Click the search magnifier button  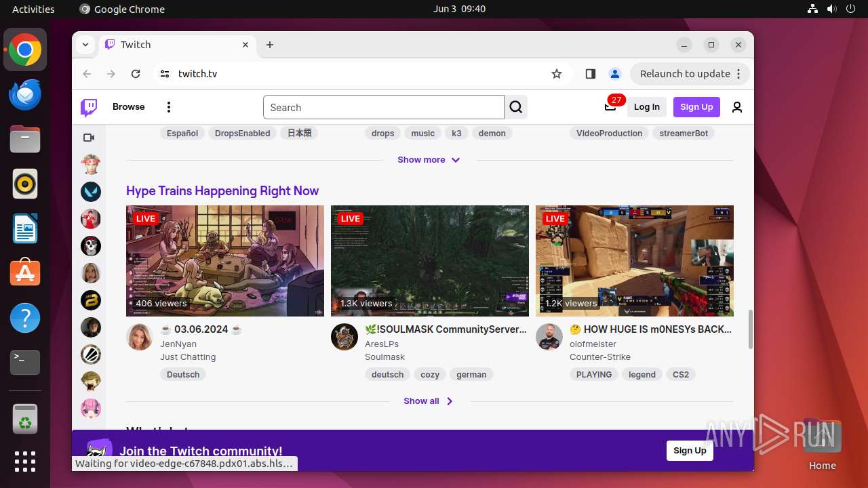click(x=516, y=107)
